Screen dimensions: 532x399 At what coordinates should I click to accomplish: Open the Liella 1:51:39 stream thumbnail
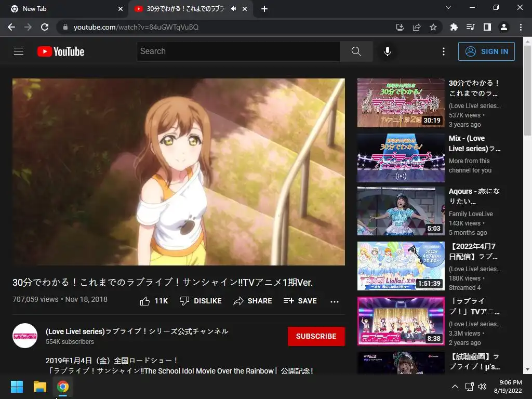(401, 266)
